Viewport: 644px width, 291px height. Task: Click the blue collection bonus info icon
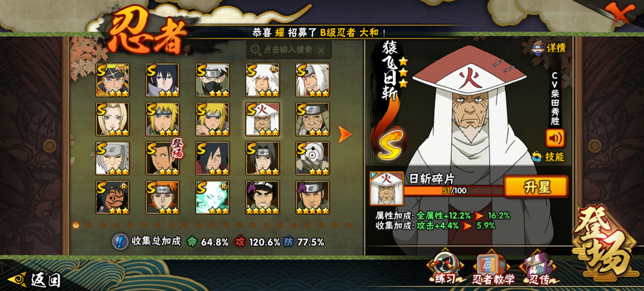tap(120, 242)
